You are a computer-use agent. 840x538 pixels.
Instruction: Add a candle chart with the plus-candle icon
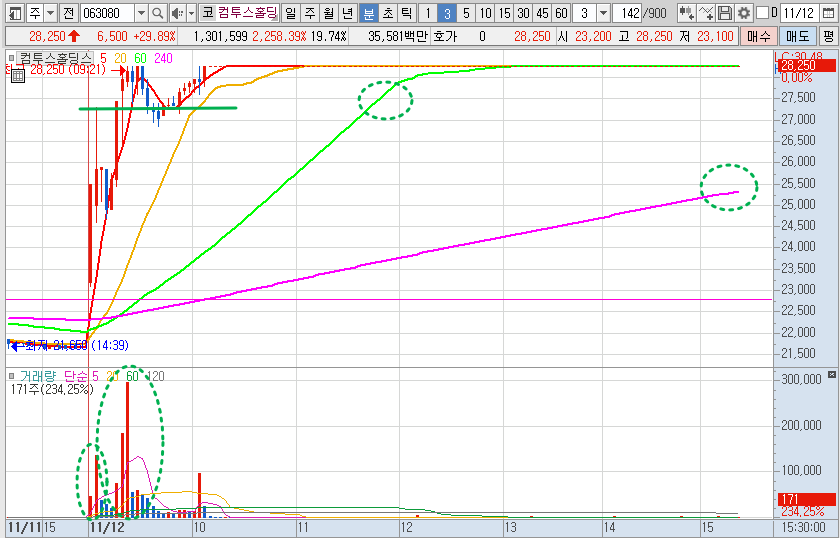coord(686,13)
